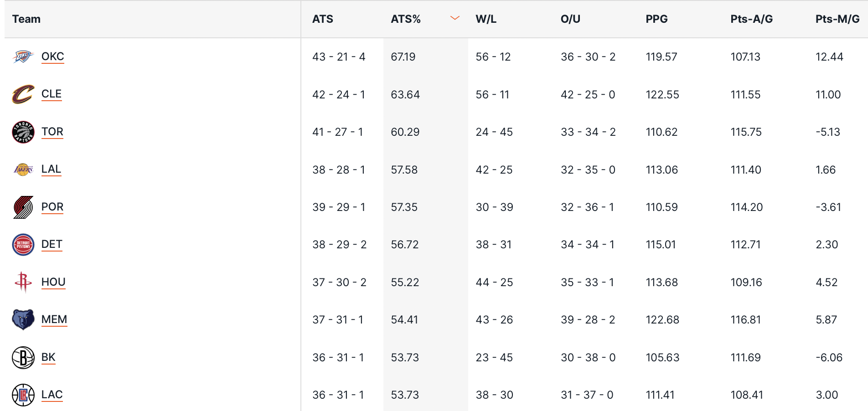The height and width of the screenshot is (411, 868).
Task: Click the Detroit Pistons logo
Action: (x=23, y=245)
